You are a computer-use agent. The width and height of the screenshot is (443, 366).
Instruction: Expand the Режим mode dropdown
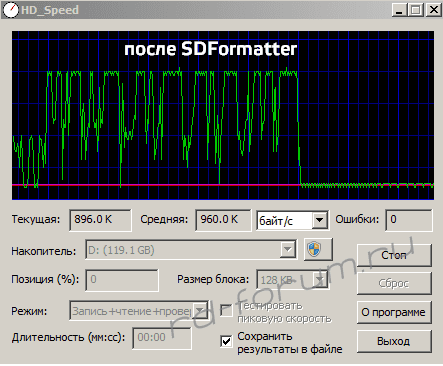(200, 311)
